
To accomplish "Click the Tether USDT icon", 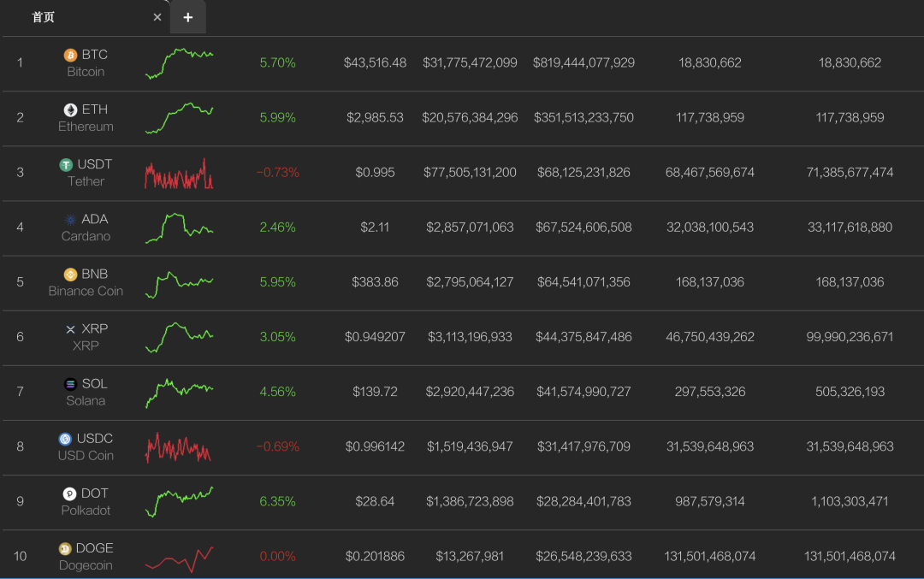I will click(66, 164).
